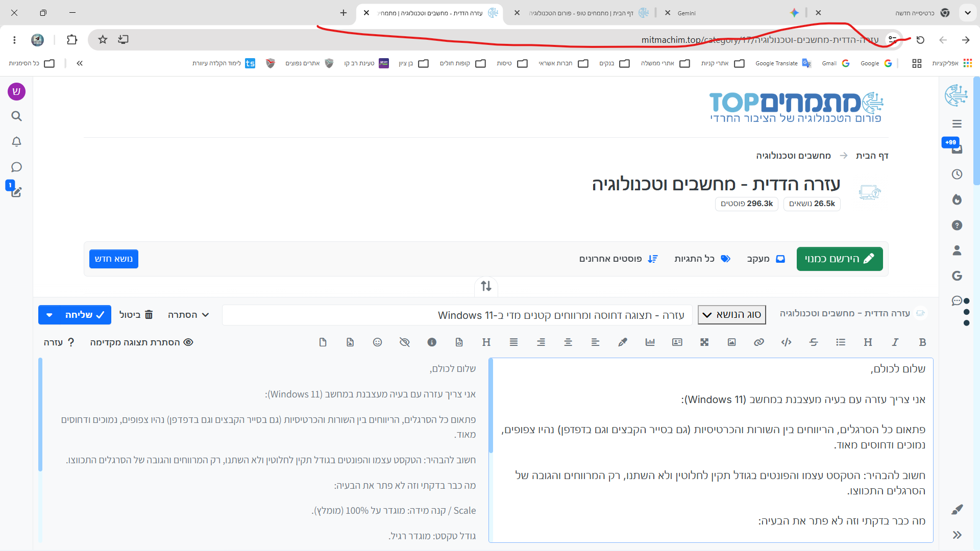Open notifications with the bell icon
Viewport: 980px width, 551px height.
[16, 142]
